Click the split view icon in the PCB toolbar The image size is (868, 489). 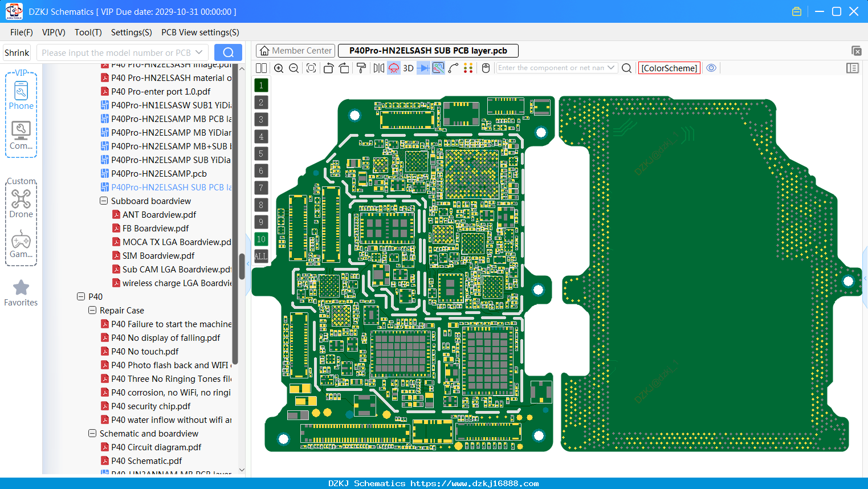coord(261,68)
